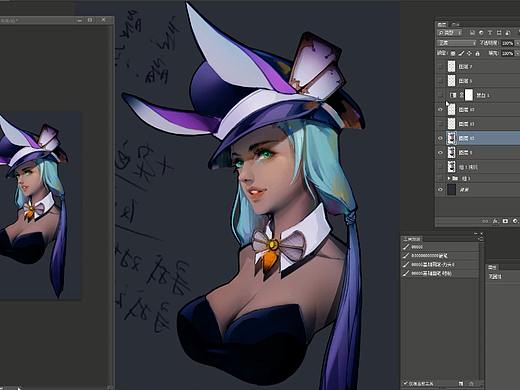Select the tab of panel right of Tool Presets
520x390 pixels.
click(x=492, y=267)
